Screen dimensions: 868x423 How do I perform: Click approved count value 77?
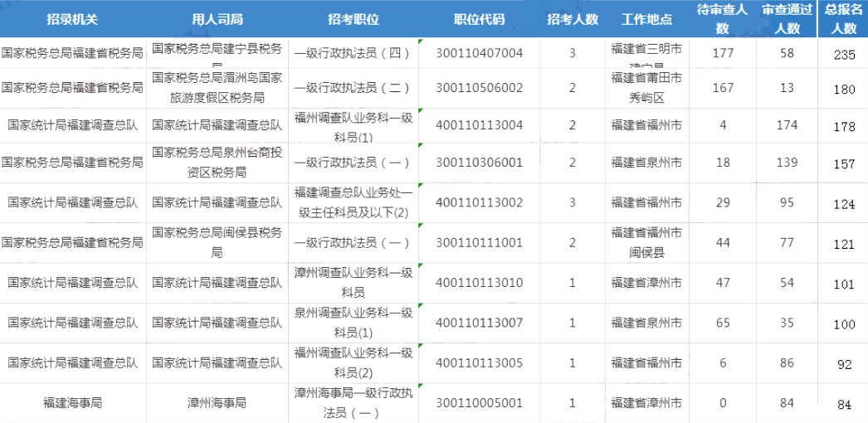click(x=787, y=243)
